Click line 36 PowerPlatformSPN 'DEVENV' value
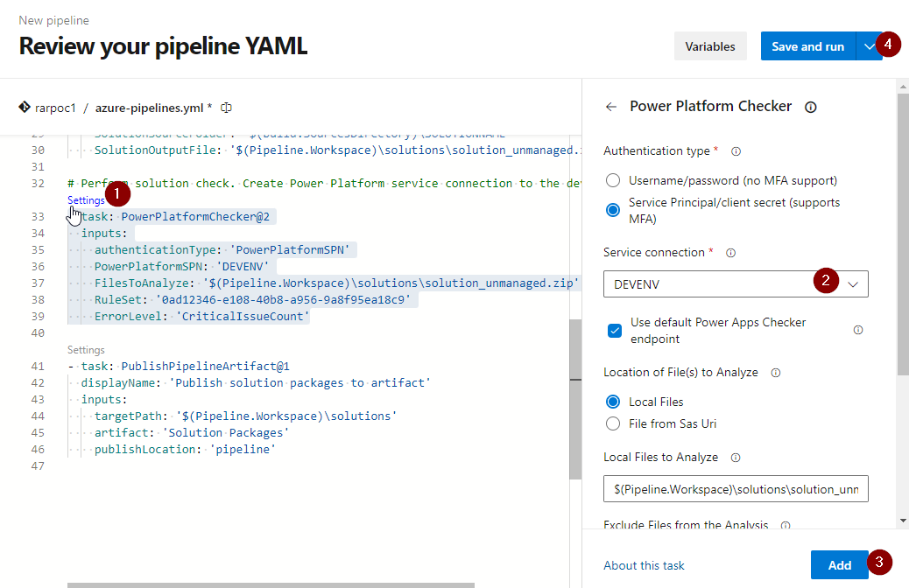909x588 pixels. tap(243, 267)
